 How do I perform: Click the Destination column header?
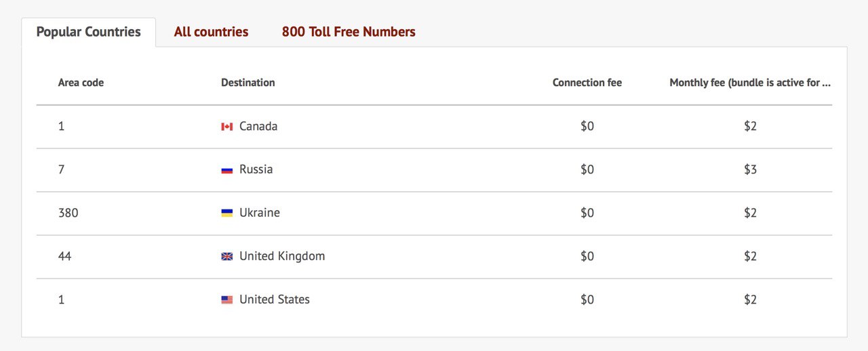tap(248, 83)
